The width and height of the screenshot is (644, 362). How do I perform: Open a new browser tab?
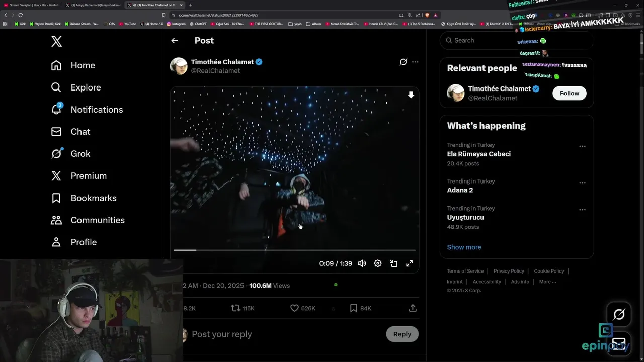(x=190, y=5)
